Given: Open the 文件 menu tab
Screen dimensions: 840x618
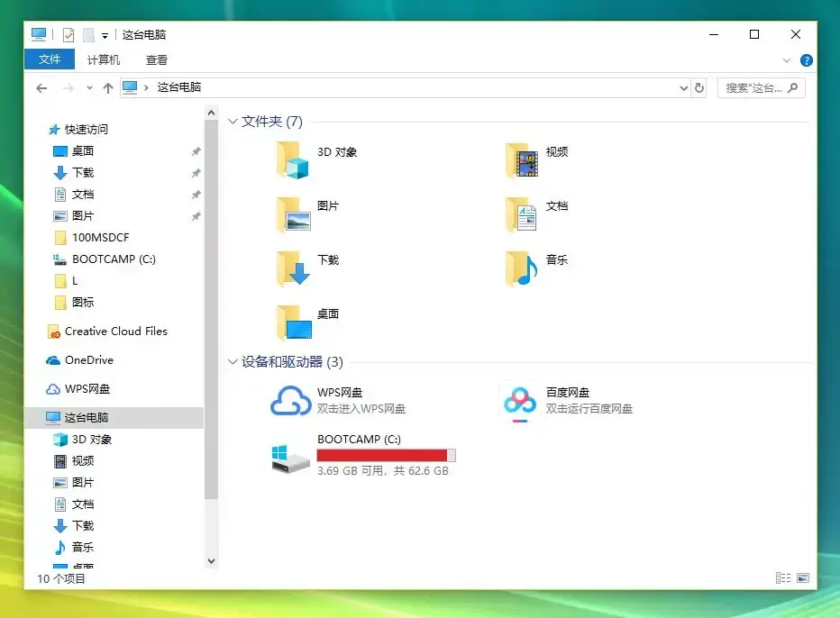Looking at the screenshot, I should (50, 59).
